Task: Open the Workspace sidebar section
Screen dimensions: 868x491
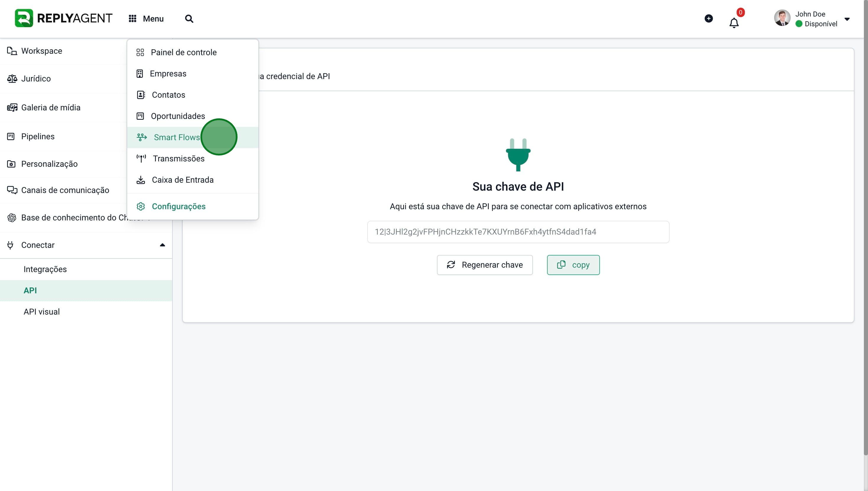Action: tap(63, 51)
